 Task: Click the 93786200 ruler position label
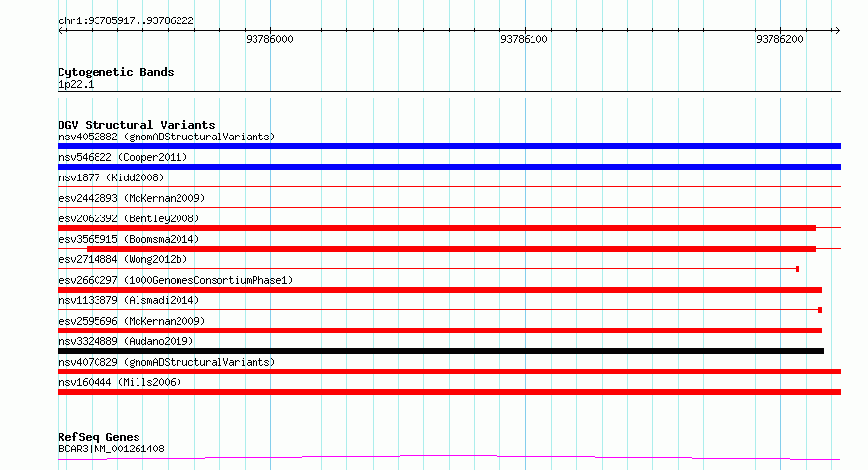coord(779,39)
